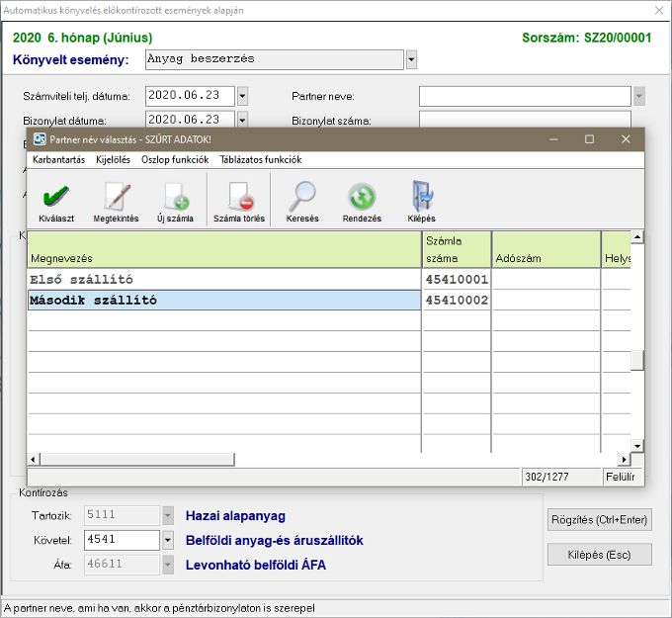This screenshot has height=618, width=672.
Task: Open the Oszlop funkciók menu
Action: 174,159
